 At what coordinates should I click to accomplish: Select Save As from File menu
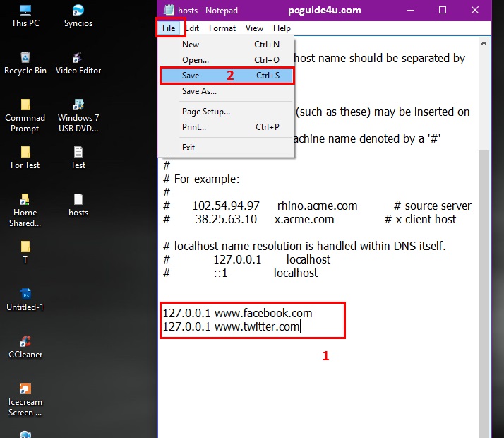[x=199, y=91]
